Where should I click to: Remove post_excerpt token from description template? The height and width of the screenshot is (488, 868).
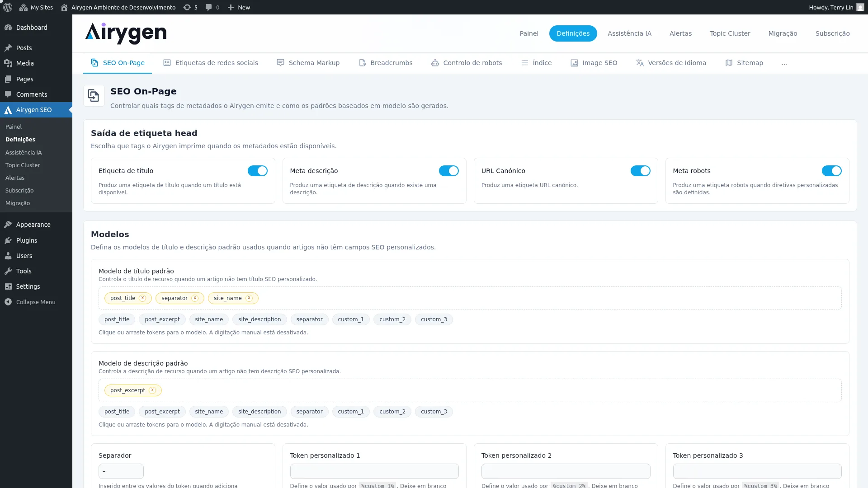pos(152,390)
